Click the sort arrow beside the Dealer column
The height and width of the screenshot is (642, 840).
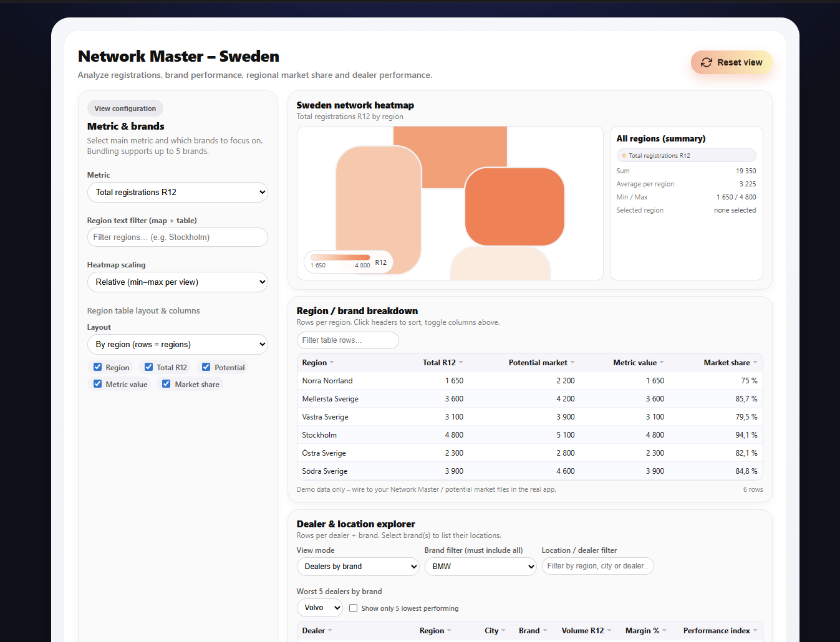click(x=331, y=630)
